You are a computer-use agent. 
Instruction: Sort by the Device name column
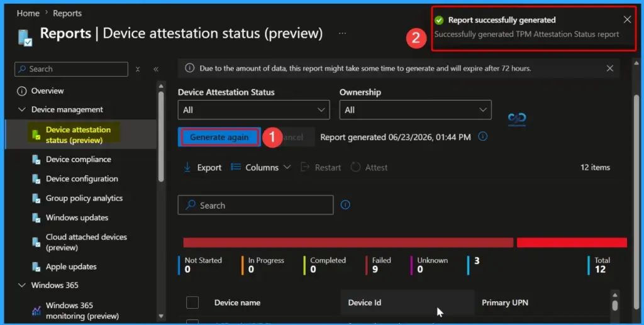[237, 303]
